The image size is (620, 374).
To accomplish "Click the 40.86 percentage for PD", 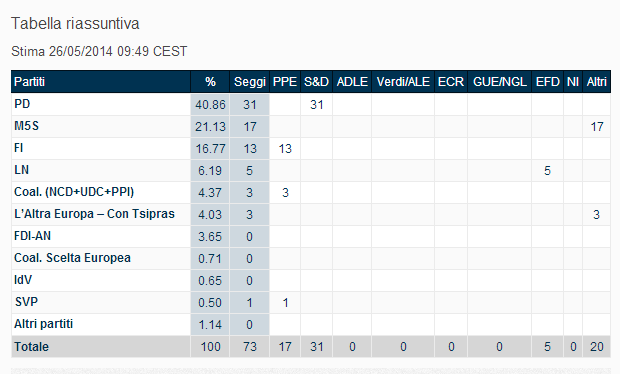I will point(210,105).
